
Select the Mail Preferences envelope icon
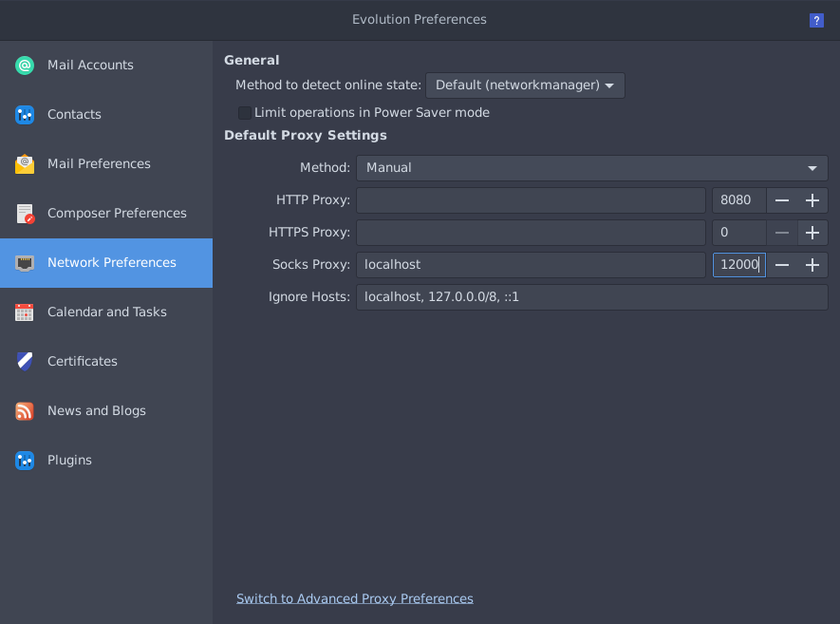[25, 164]
